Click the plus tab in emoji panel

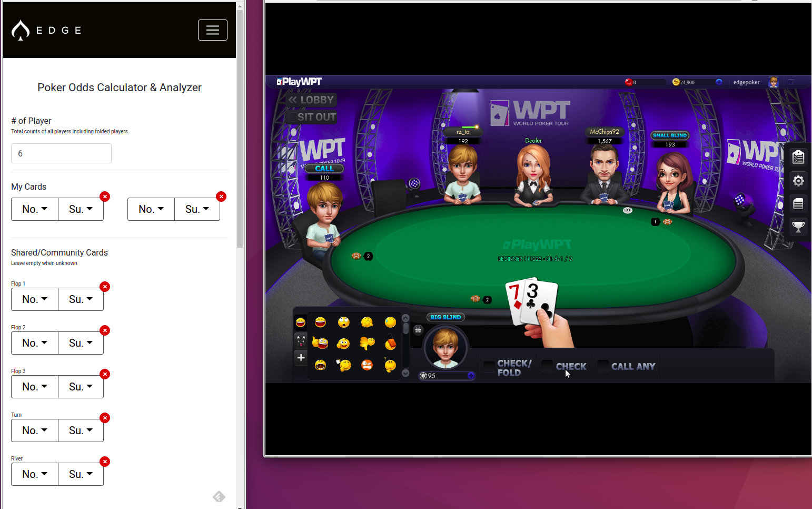301,357
